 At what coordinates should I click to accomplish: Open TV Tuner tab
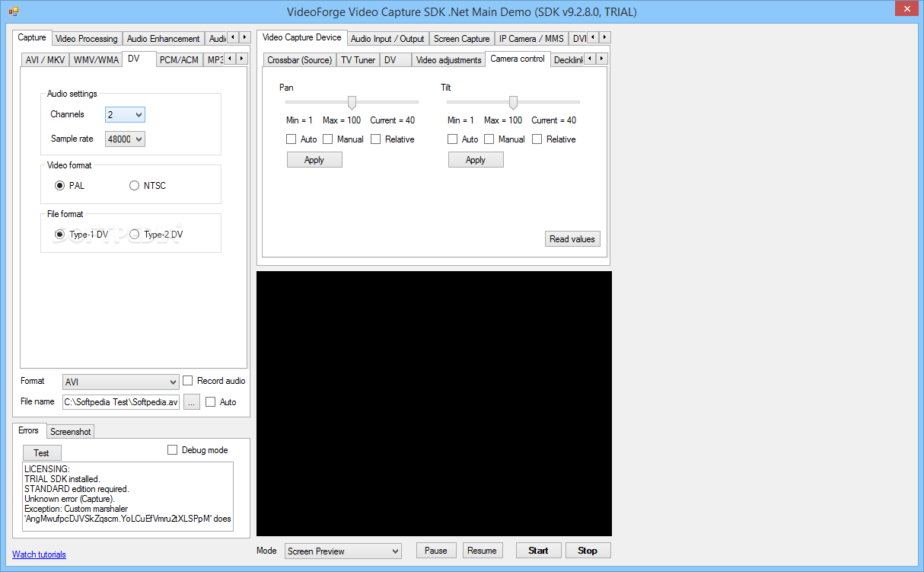pos(358,60)
